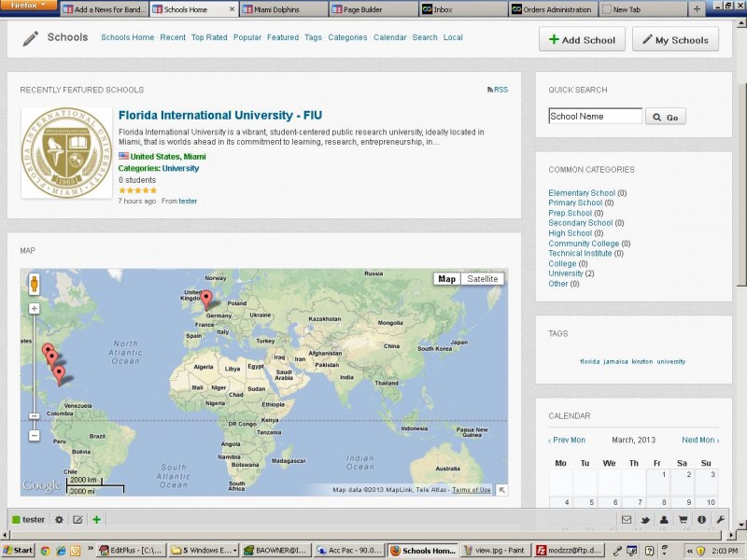Switch to the Orders Administration browser tab
Screen dimensions: 747x560
(x=553, y=9)
